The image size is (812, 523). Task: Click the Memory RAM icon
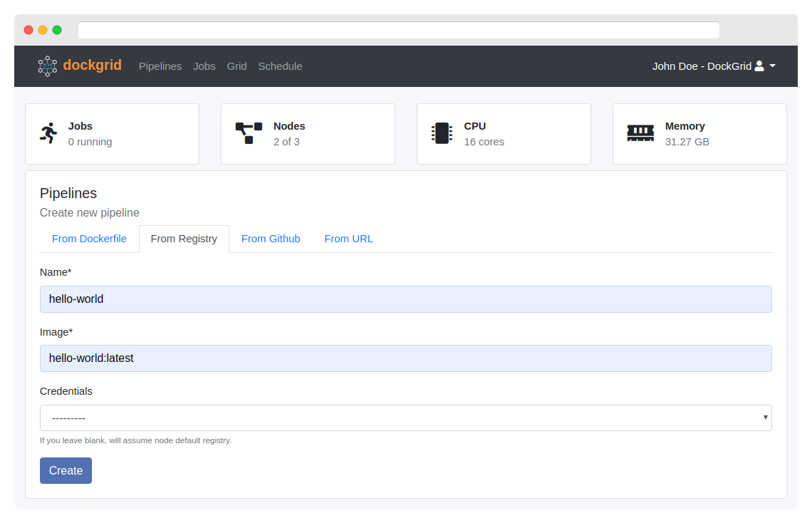[x=640, y=133]
